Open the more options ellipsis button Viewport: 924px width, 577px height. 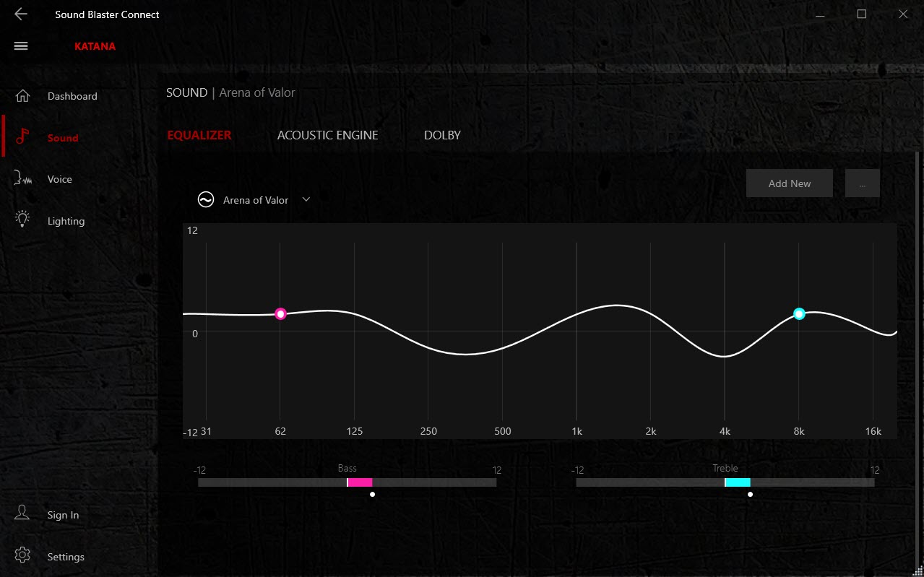pos(863,183)
